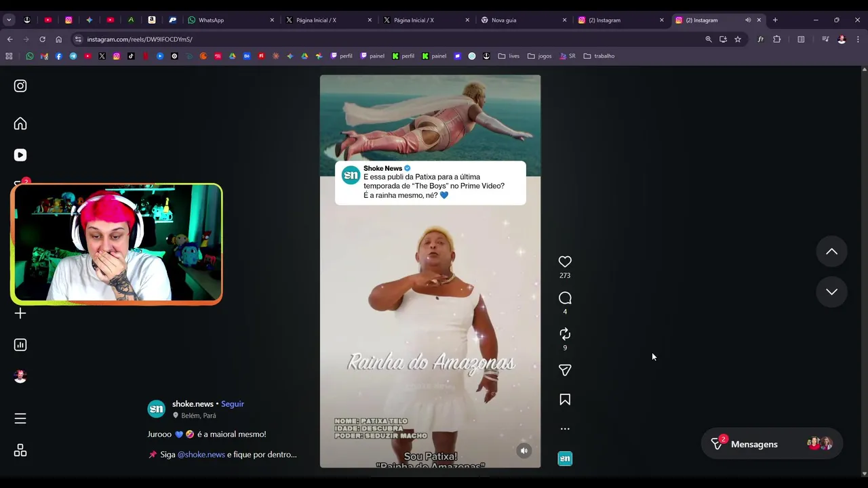Save the reel with the bookmark icon
The height and width of the screenshot is (488, 868).
tap(565, 400)
